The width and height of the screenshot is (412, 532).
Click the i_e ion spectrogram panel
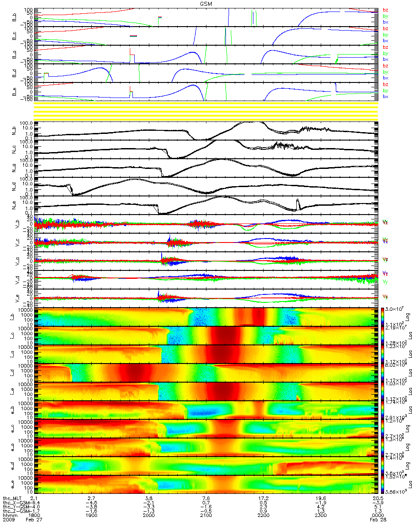tap(206, 391)
